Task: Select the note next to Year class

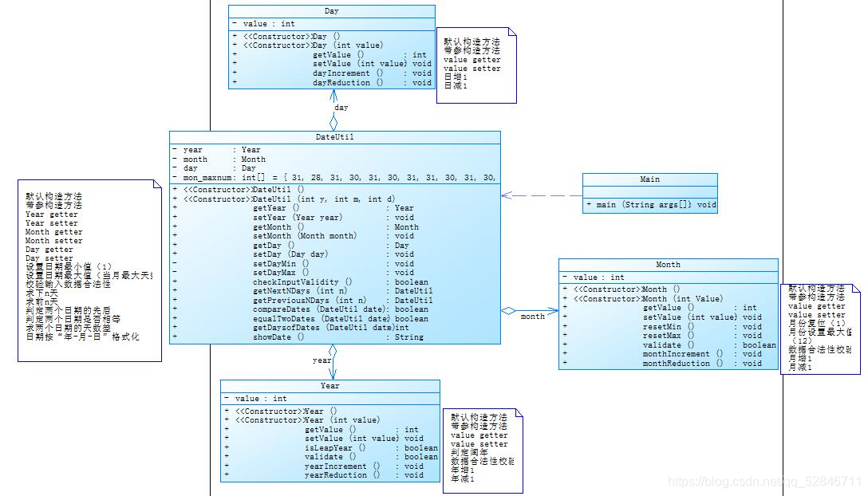Action: click(483, 451)
